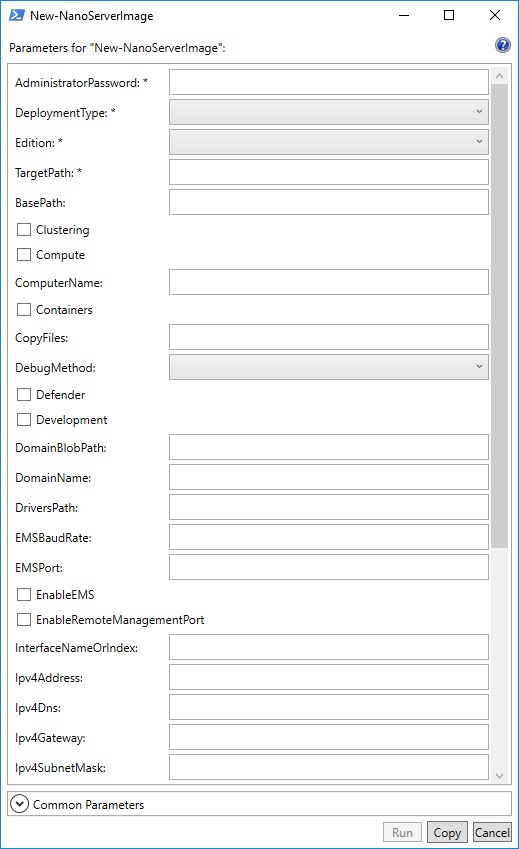Focus the EMSPort input box
Image resolution: width=519 pixels, height=849 pixels.
click(329, 567)
